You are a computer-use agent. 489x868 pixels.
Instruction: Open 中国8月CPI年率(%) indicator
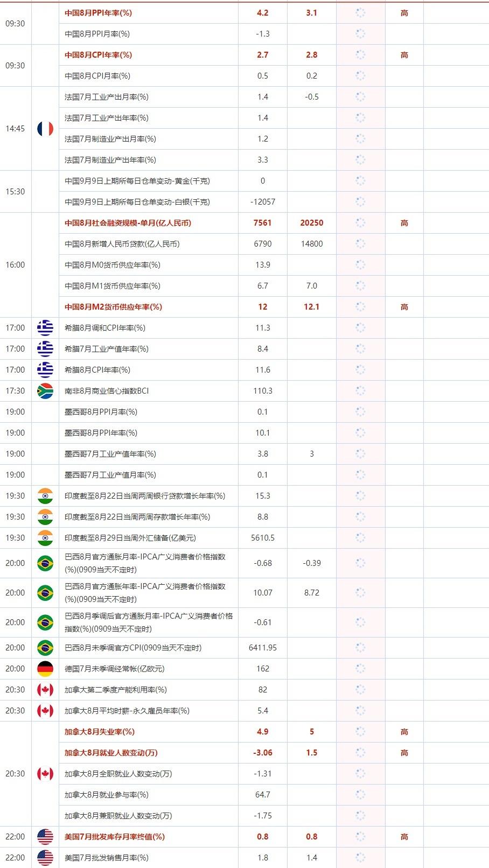(x=98, y=55)
